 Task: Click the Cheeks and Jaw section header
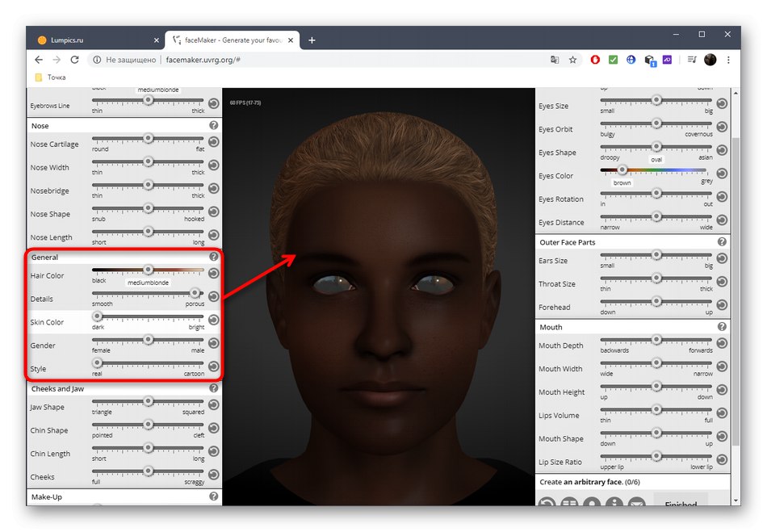coord(56,389)
